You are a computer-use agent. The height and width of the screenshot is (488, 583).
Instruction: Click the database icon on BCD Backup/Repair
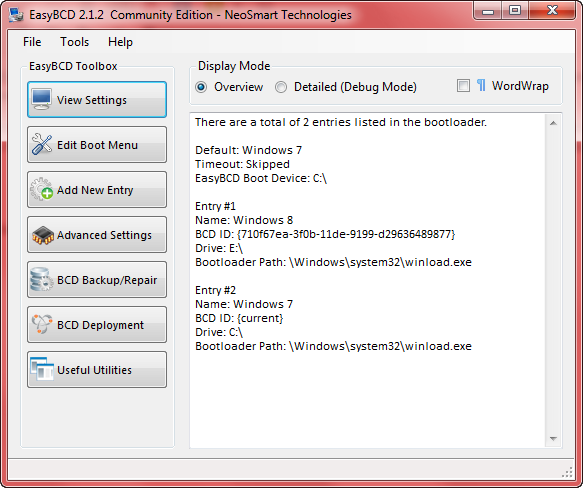coord(41,279)
